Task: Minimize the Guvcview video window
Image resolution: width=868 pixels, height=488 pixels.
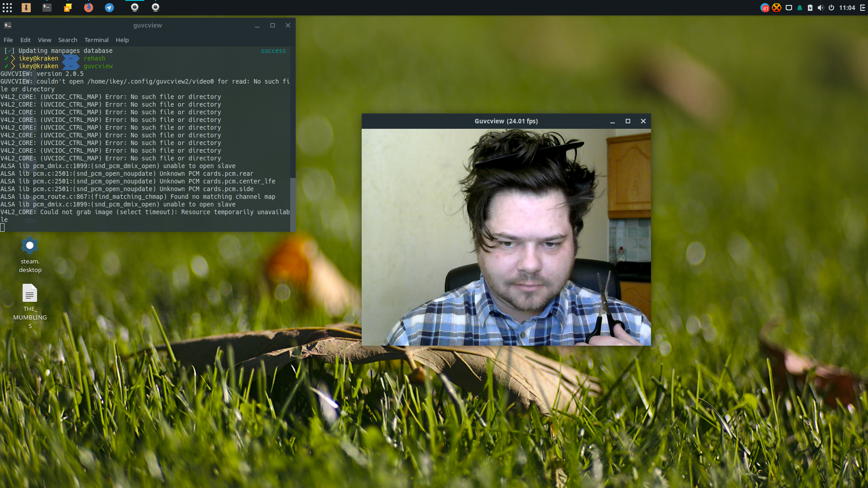Action: (613, 122)
